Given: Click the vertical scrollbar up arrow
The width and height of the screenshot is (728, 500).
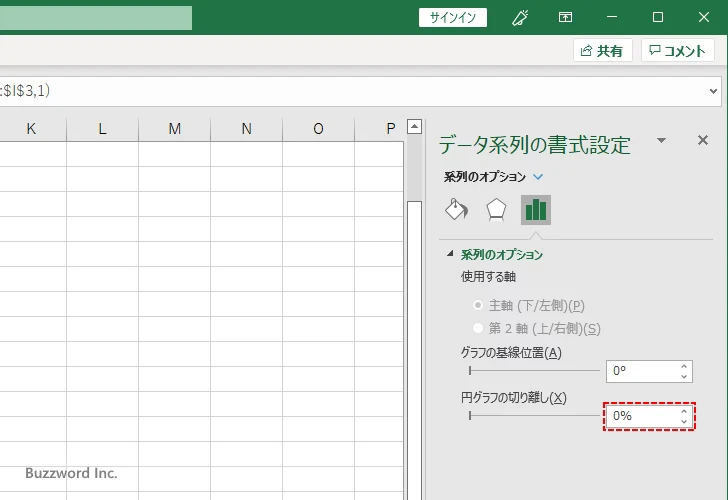Looking at the screenshot, I should [x=415, y=126].
